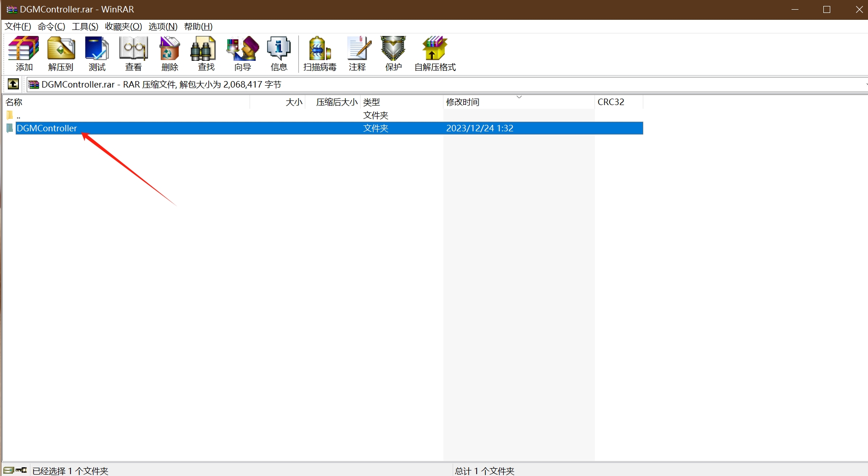Maximize the WinRAR window
The width and height of the screenshot is (868, 476).
point(827,9)
